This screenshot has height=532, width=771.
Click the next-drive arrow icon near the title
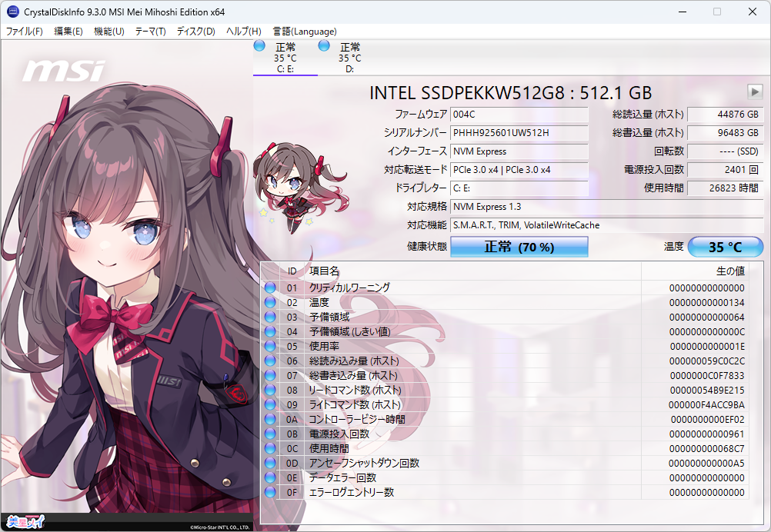pyautogui.click(x=754, y=91)
